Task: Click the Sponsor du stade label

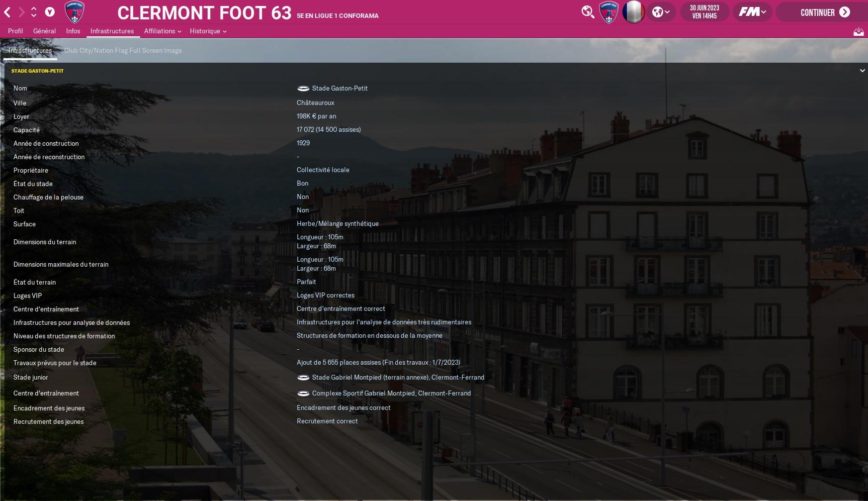Action: click(x=39, y=349)
